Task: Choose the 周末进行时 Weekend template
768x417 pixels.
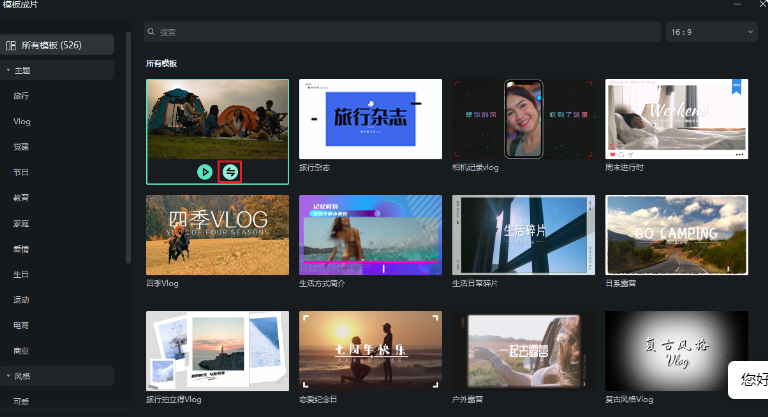Action: [x=676, y=119]
